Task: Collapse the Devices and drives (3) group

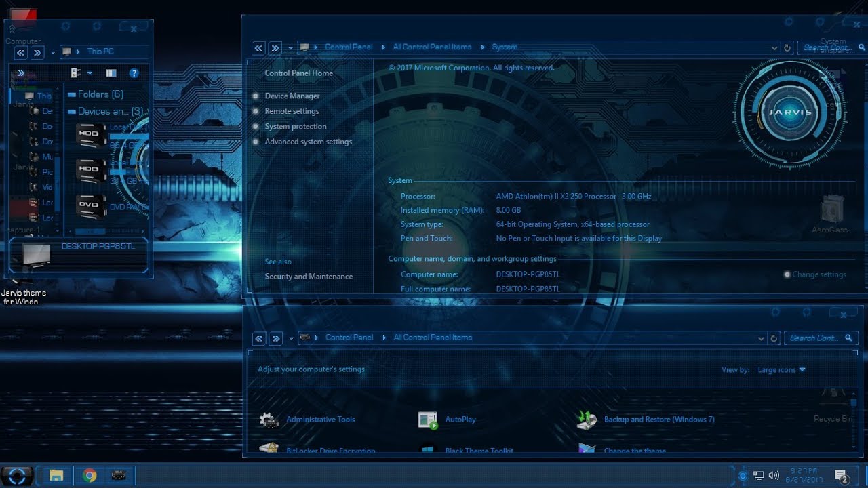Action: [x=72, y=111]
